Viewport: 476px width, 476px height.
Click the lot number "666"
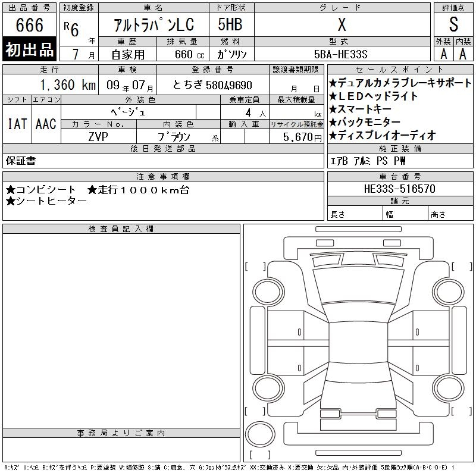tap(29, 24)
